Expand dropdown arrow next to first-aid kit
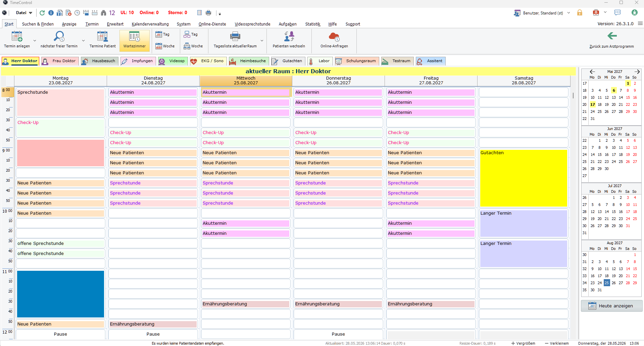The width and height of the screenshot is (644, 346). click(605, 12)
